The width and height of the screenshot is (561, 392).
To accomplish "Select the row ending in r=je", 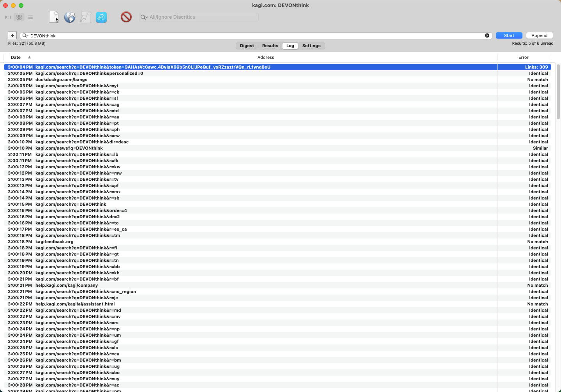I will click(277, 298).
